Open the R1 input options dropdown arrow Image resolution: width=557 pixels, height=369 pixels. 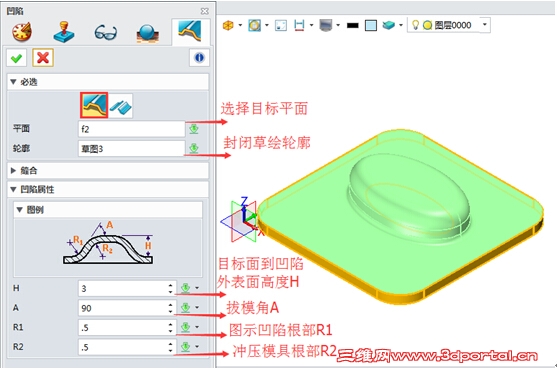tap(197, 327)
